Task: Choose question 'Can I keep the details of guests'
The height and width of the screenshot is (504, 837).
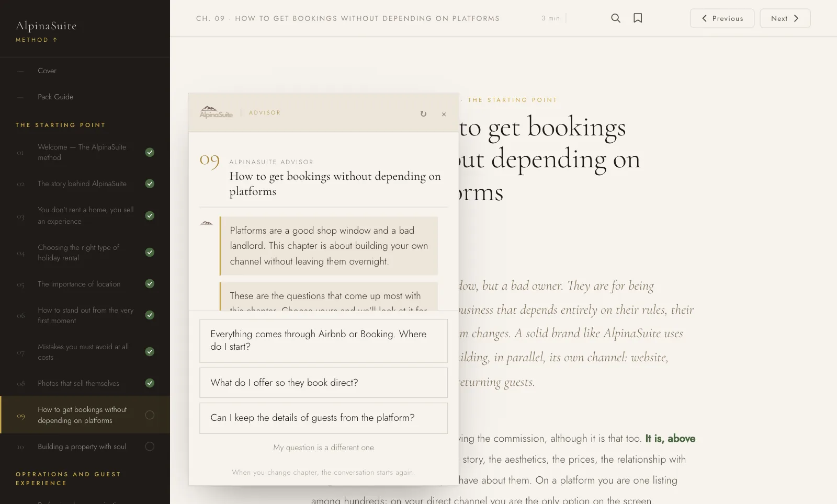Action: click(x=323, y=418)
